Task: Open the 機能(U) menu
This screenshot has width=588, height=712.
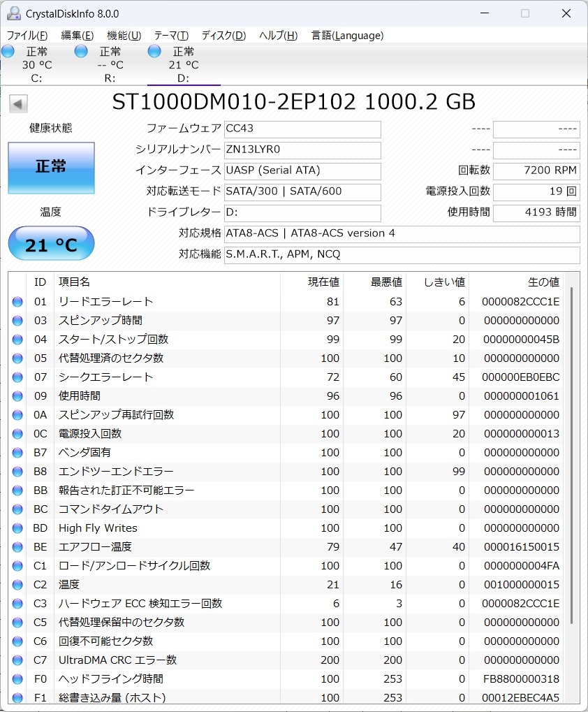Action: click(x=124, y=36)
